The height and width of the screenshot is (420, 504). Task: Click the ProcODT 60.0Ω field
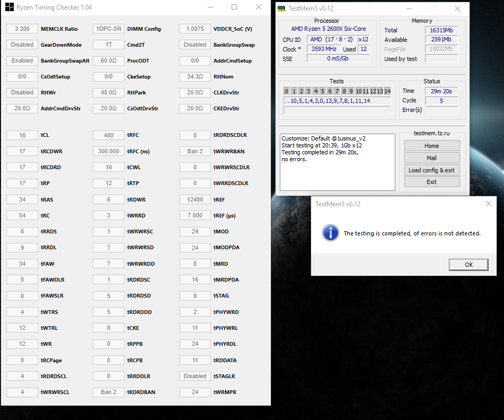(x=109, y=60)
